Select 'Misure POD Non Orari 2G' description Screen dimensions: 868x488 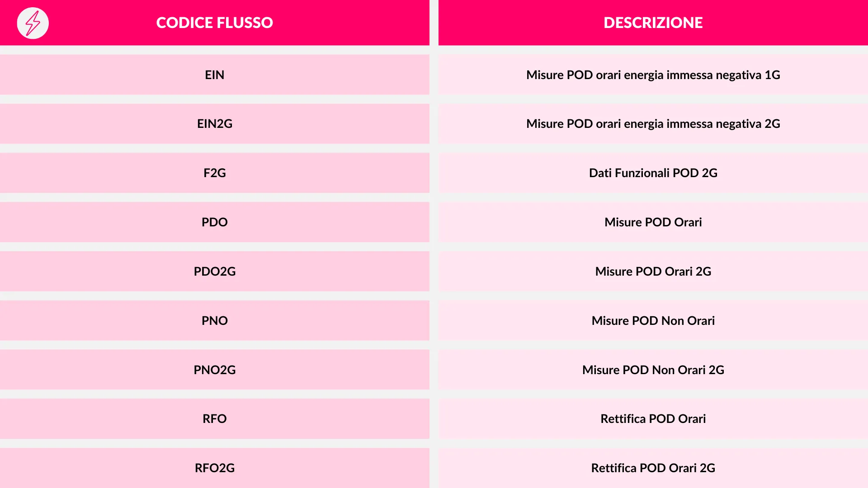[653, 370]
